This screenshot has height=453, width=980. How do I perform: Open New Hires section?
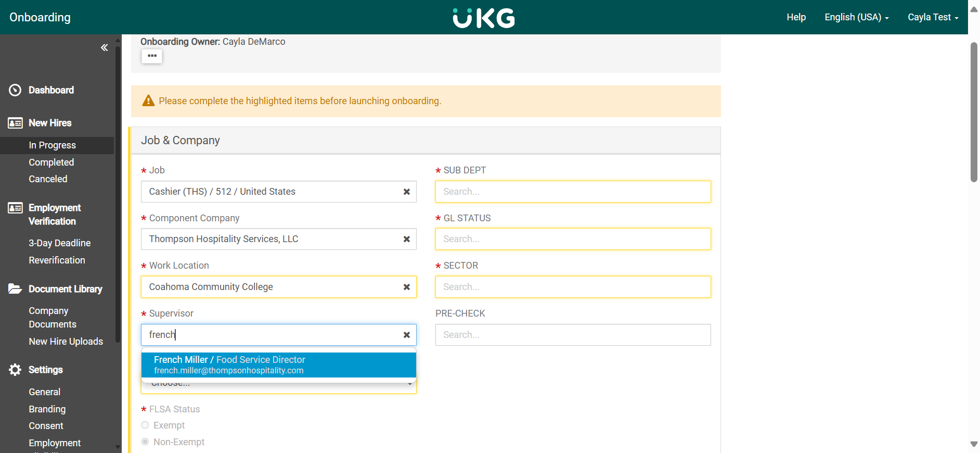point(50,123)
